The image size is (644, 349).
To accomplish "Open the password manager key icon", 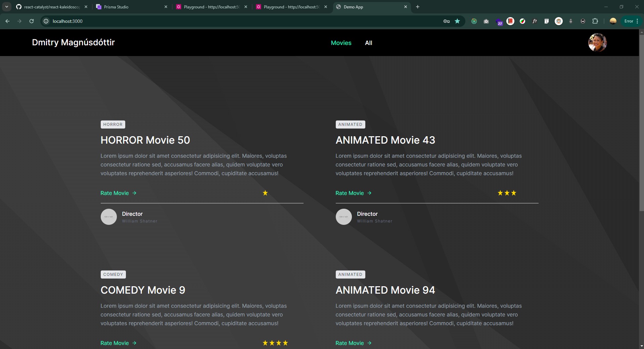I will (446, 21).
